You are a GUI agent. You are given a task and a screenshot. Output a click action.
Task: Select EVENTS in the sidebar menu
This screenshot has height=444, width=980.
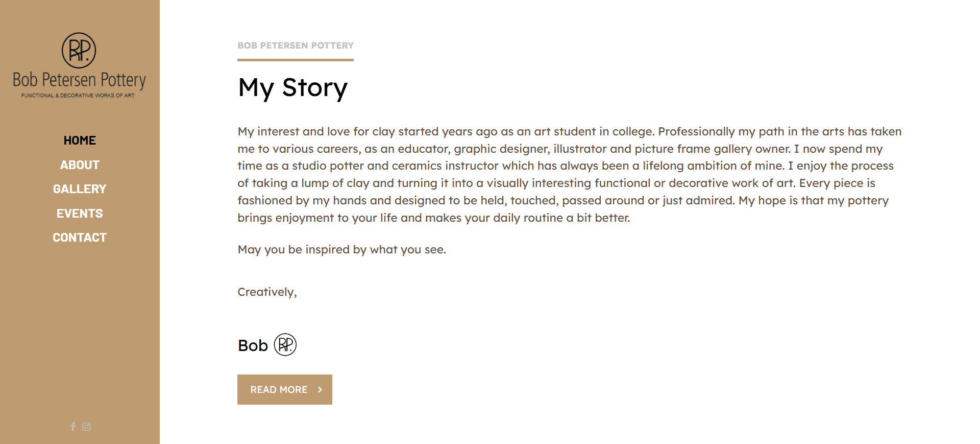[x=80, y=214]
